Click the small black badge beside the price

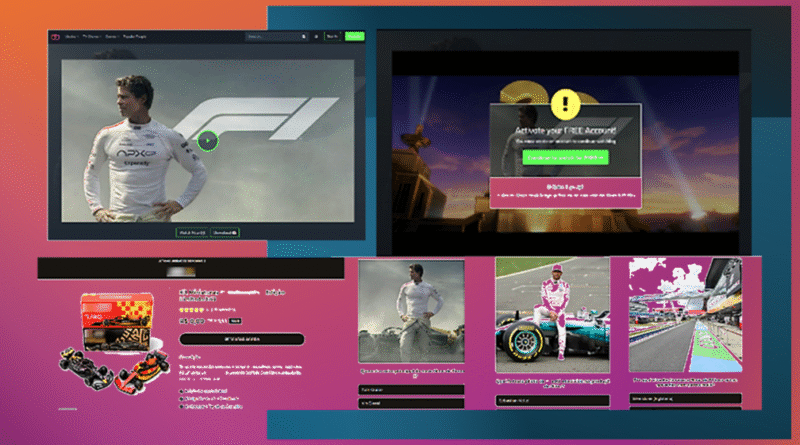tap(235, 321)
